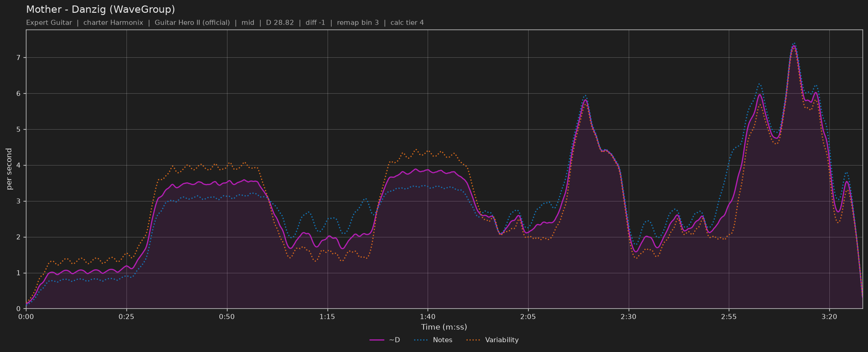This screenshot has height=352, width=868.
Task: Click the '1:40' time tick label
Action: tap(428, 317)
